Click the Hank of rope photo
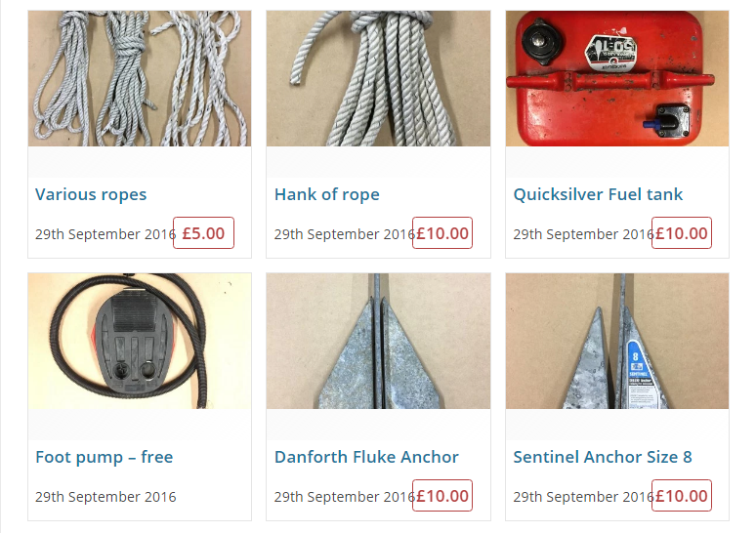The height and width of the screenshot is (533, 756). point(378,78)
